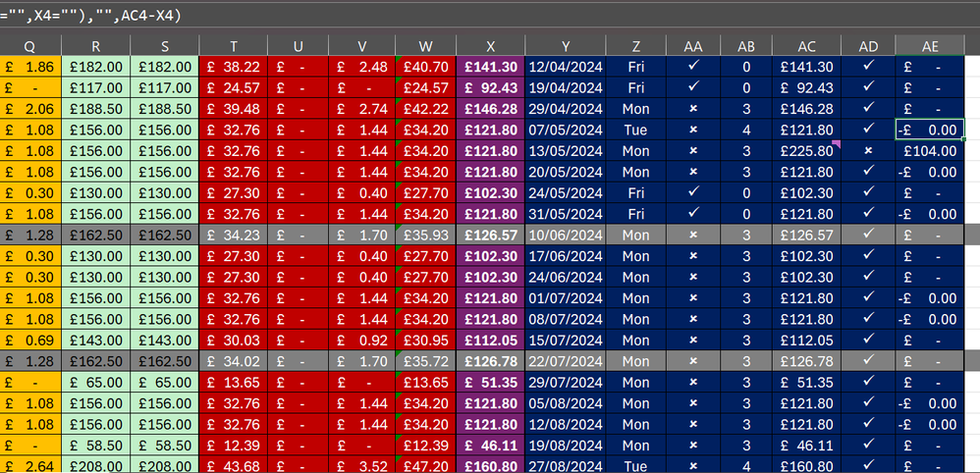Image resolution: width=980 pixels, height=473 pixels.
Task: Select the £35.93 cell
Action: 425,235
